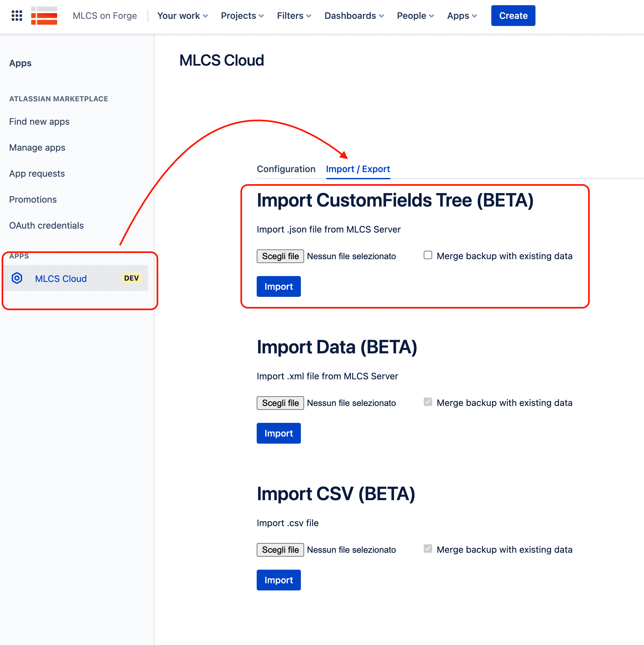Click the Import CustomFields Tree (BETA) heading
Viewport: 644px width, 645px height.
coord(395,200)
